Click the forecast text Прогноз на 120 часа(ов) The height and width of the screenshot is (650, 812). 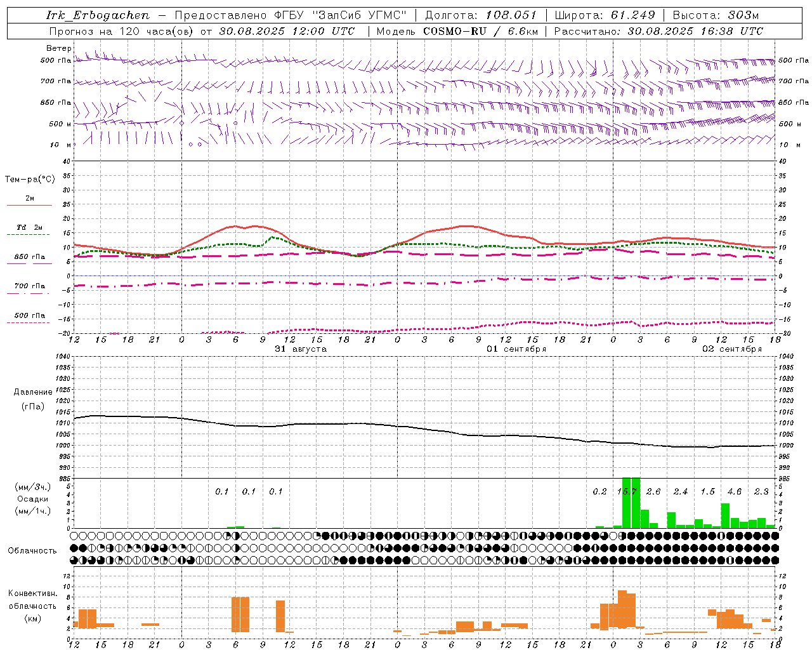[122, 31]
